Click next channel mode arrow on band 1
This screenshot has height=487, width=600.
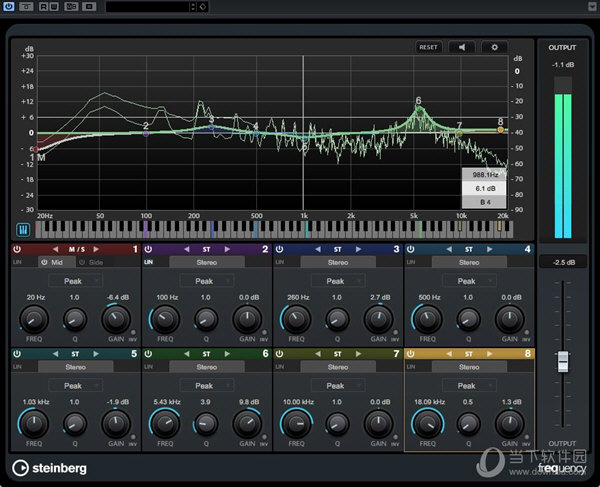click(96, 249)
